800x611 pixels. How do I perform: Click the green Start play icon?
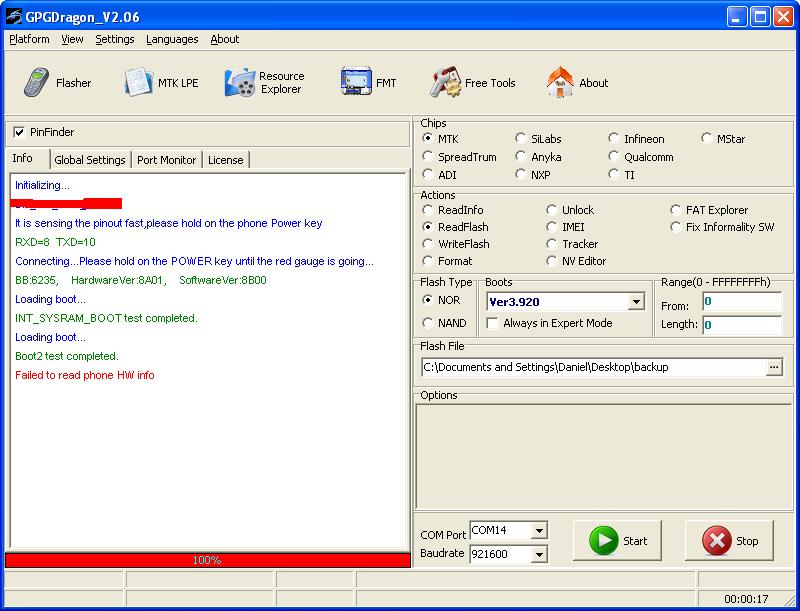coord(604,540)
